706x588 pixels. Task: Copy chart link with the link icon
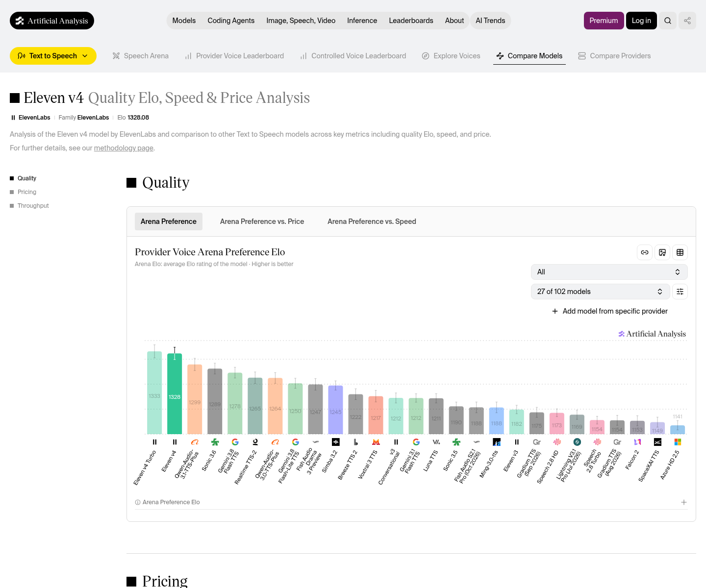click(x=645, y=252)
